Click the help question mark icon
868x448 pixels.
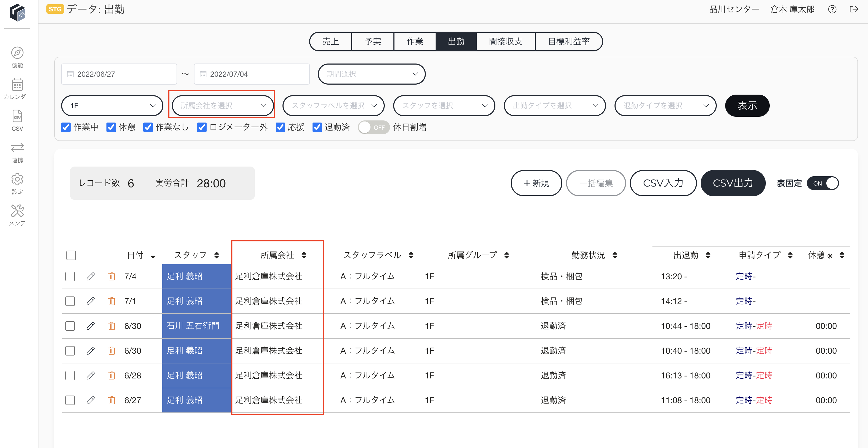point(832,9)
